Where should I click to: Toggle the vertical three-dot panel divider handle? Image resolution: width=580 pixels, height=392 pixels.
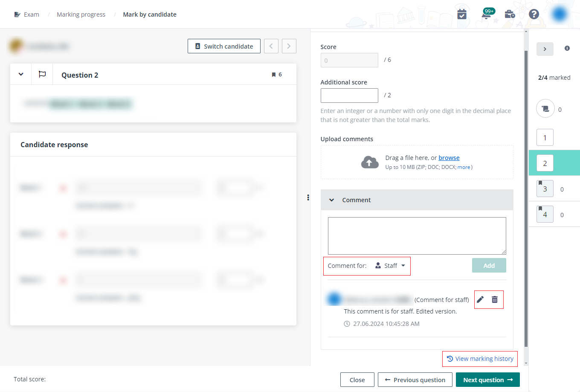[x=308, y=197]
